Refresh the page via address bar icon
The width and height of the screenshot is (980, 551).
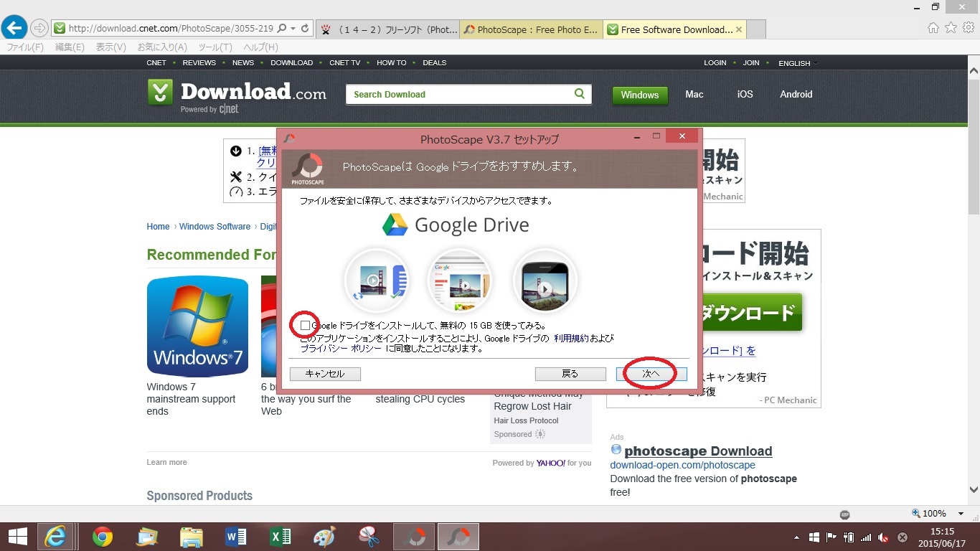tap(305, 29)
